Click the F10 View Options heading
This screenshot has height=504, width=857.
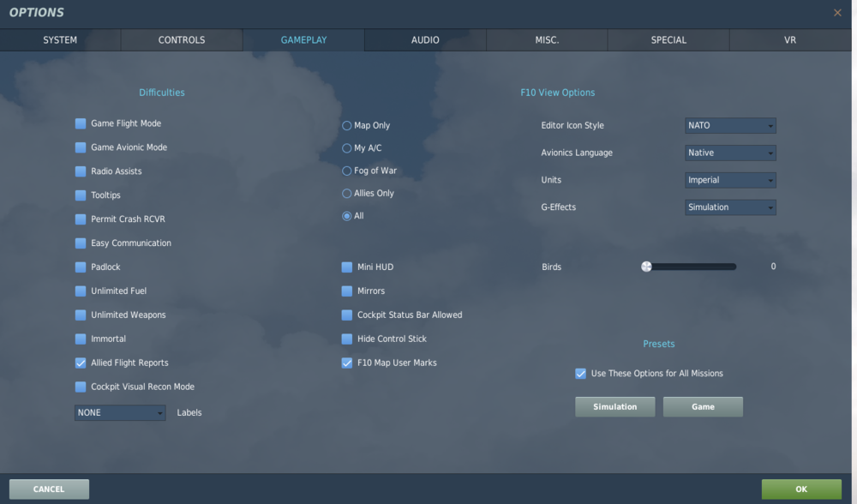(558, 93)
